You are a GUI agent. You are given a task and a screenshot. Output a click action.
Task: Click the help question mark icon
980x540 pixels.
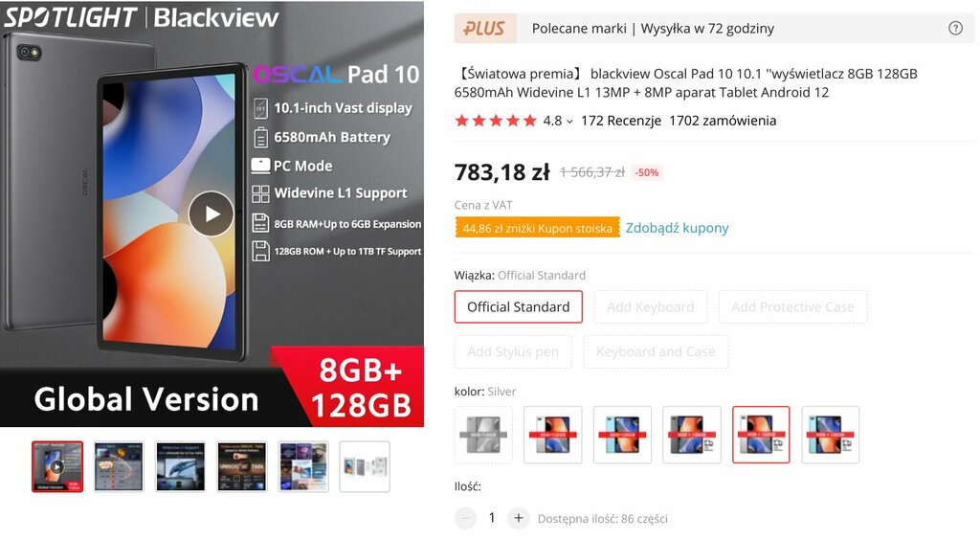click(x=955, y=28)
